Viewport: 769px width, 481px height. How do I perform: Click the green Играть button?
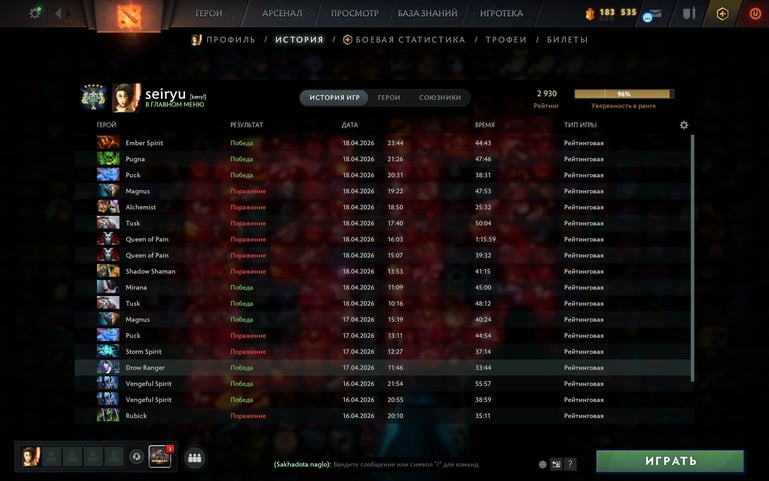tap(670, 461)
